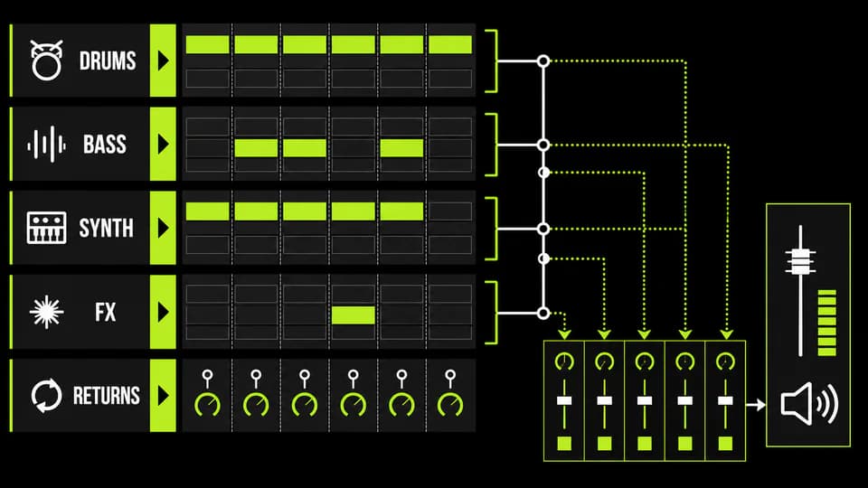The width and height of the screenshot is (868, 488).
Task: Trigger the sixth green Drums clip
Action: point(450,45)
